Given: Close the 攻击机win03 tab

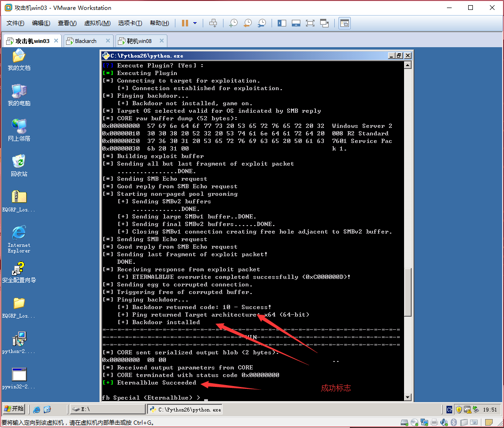Looking at the screenshot, I should coord(56,41).
